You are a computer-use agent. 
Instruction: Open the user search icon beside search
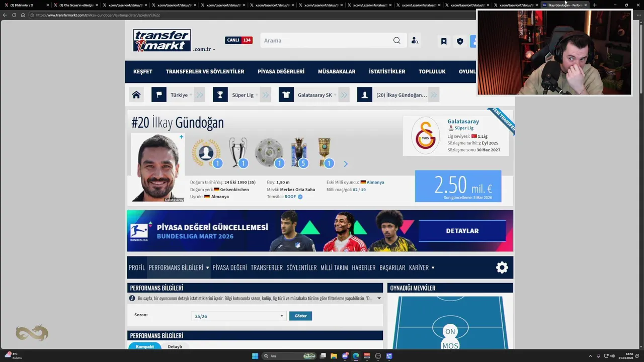click(x=415, y=41)
